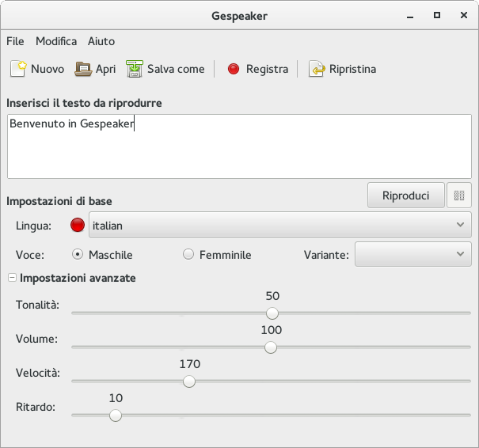Select the Maschile voice radio button
479x448 pixels.
pyautogui.click(x=78, y=254)
